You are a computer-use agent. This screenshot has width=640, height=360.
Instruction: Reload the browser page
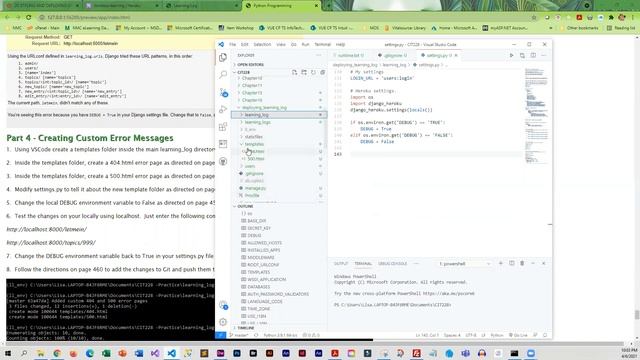29,18
